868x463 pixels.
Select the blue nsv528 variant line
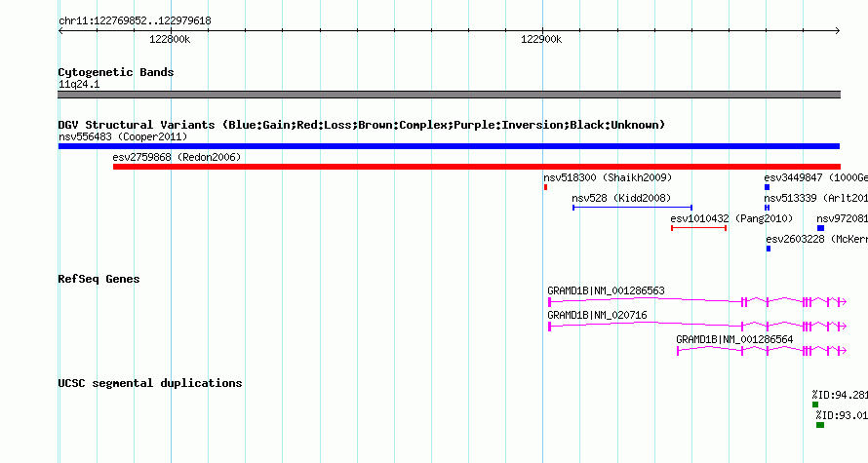coord(632,208)
